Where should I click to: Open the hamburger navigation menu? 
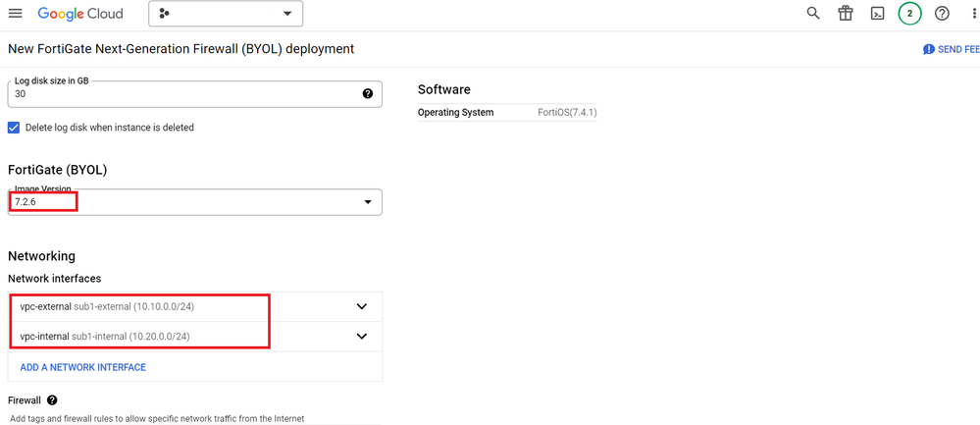pyautogui.click(x=15, y=14)
